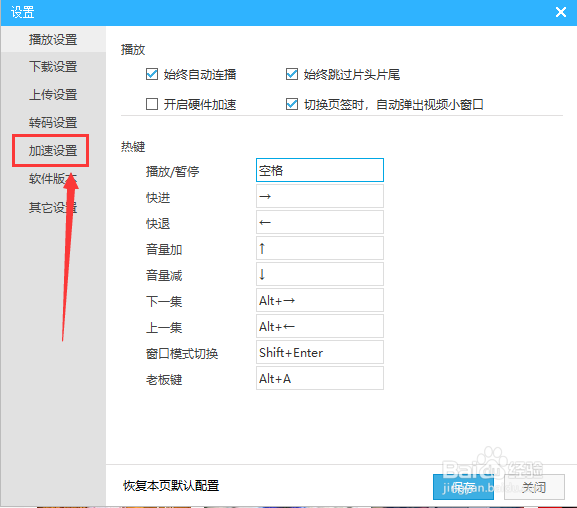The width and height of the screenshot is (577, 508).
Task: Focus the 窗口模式切换 hotkey field
Action: pyautogui.click(x=320, y=352)
